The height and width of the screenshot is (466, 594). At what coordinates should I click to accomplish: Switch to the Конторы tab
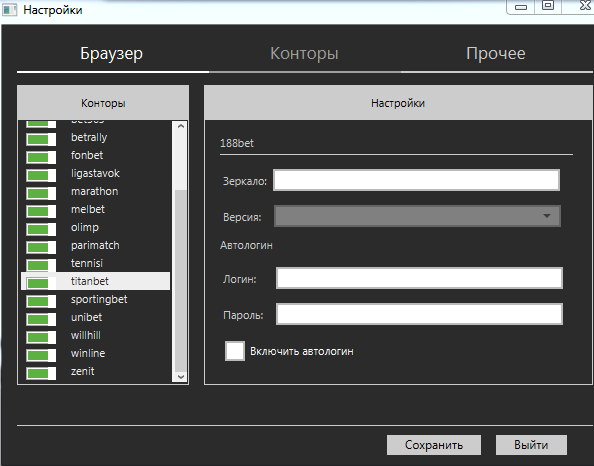[305, 53]
